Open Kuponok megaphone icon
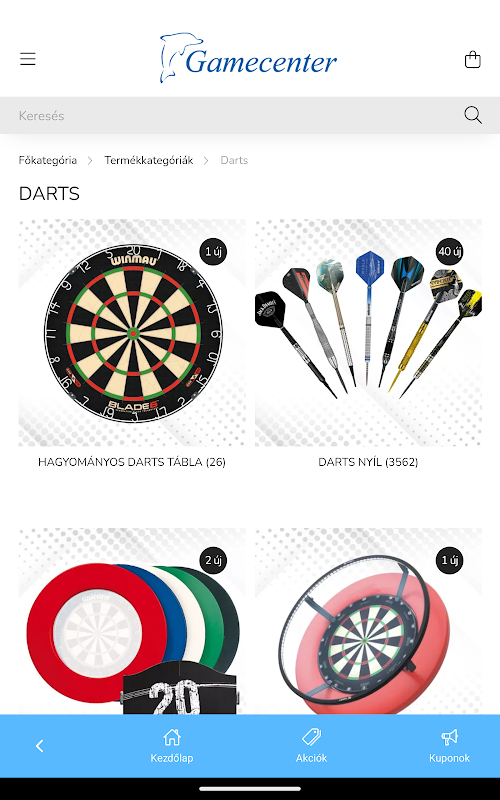The image size is (500, 800). (449, 737)
